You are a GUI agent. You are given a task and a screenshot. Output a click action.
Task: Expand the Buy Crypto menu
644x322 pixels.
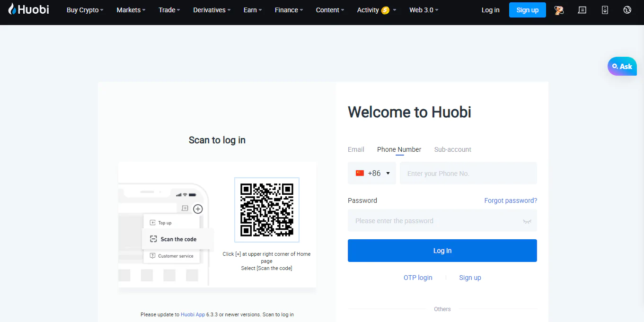pyautogui.click(x=85, y=10)
